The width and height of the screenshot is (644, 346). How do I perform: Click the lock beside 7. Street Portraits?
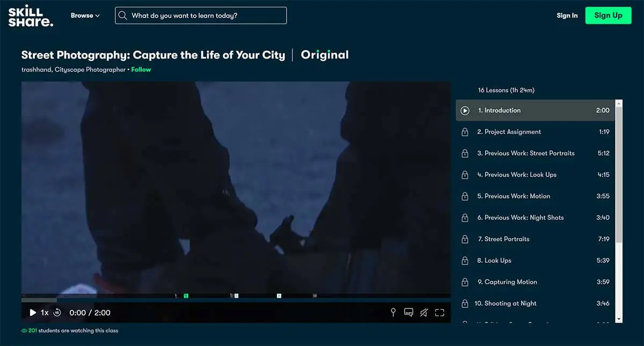point(465,239)
